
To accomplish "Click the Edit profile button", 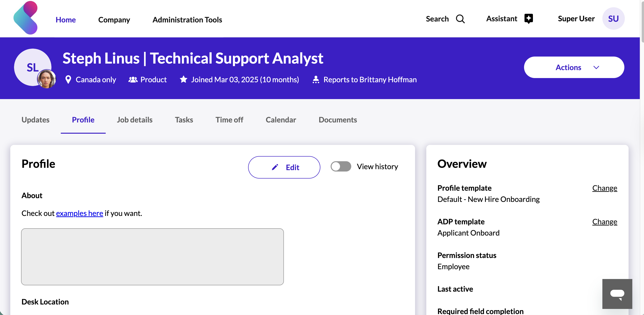I will [x=284, y=167].
